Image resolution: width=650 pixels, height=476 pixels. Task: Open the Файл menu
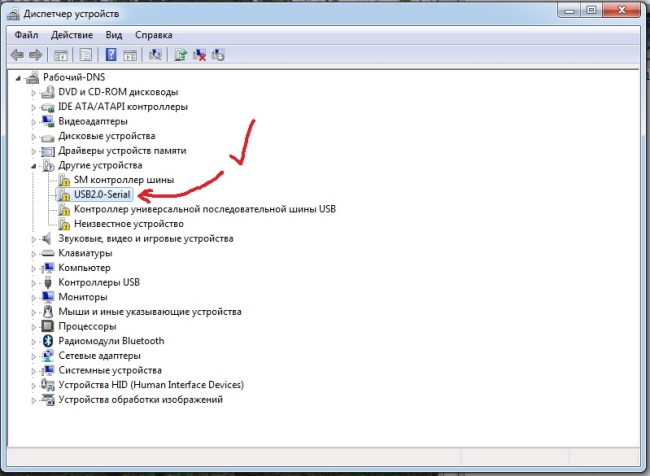(26, 33)
